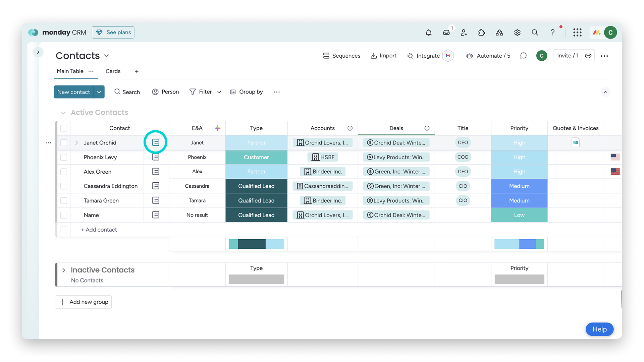
Task: Switch to the Cards tab
Action: point(113,71)
